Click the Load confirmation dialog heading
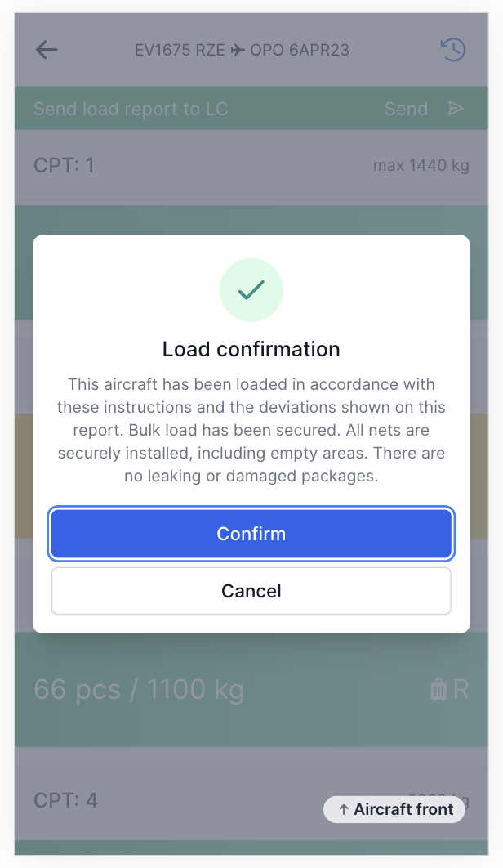Screen dimensions: 503x868 (x=251, y=349)
